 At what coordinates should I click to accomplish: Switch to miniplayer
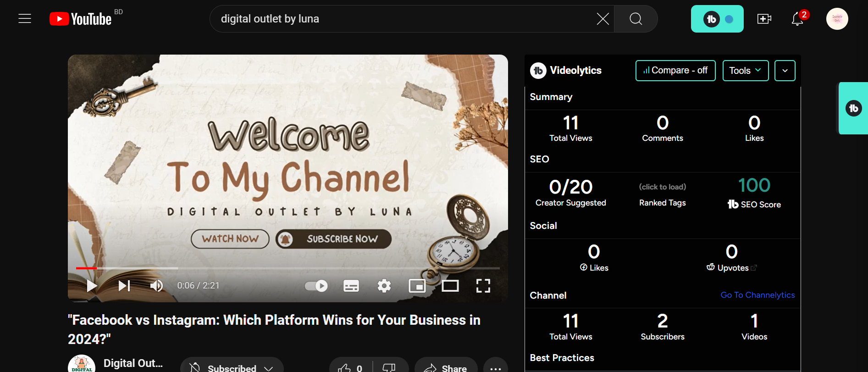point(417,286)
